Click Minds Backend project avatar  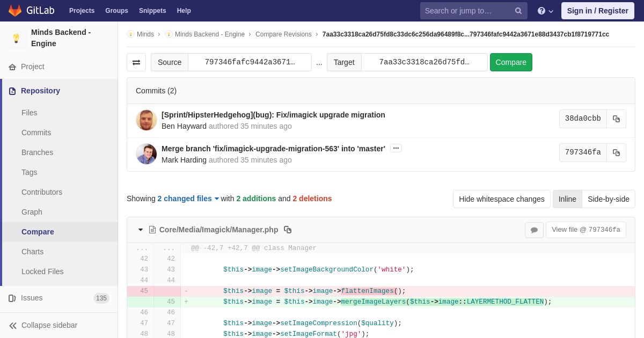point(16,38)
